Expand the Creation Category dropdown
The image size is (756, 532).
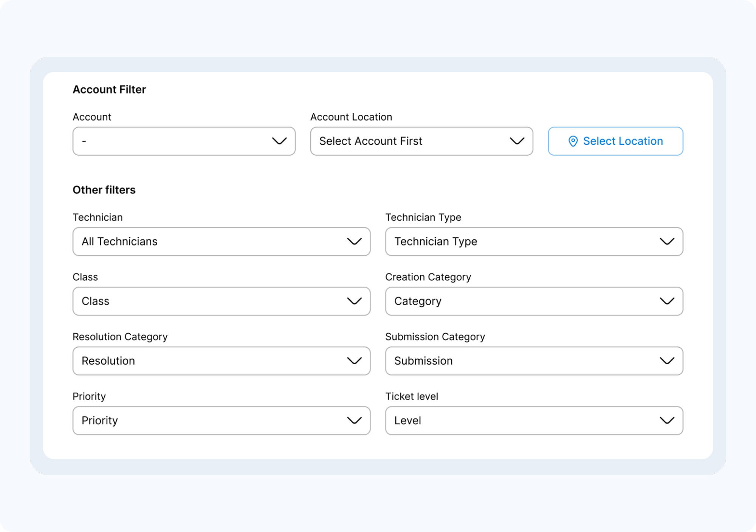(534, 301)
